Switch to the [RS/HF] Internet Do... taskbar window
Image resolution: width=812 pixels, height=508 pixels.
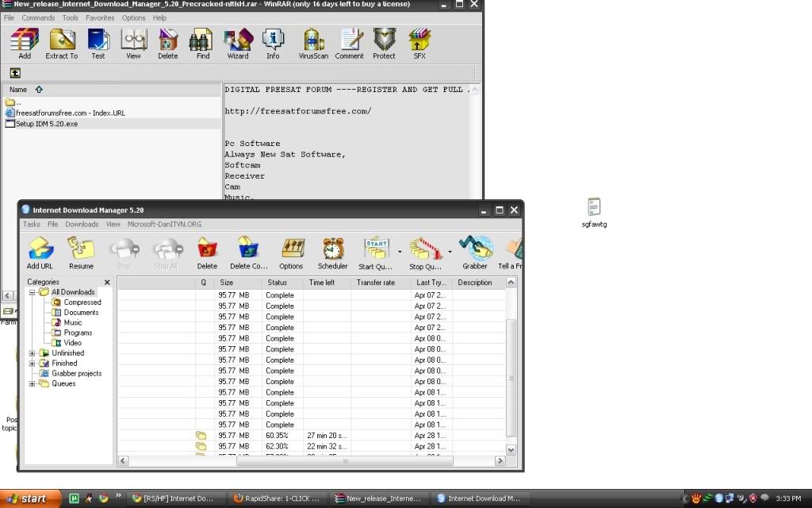[176, 498]
